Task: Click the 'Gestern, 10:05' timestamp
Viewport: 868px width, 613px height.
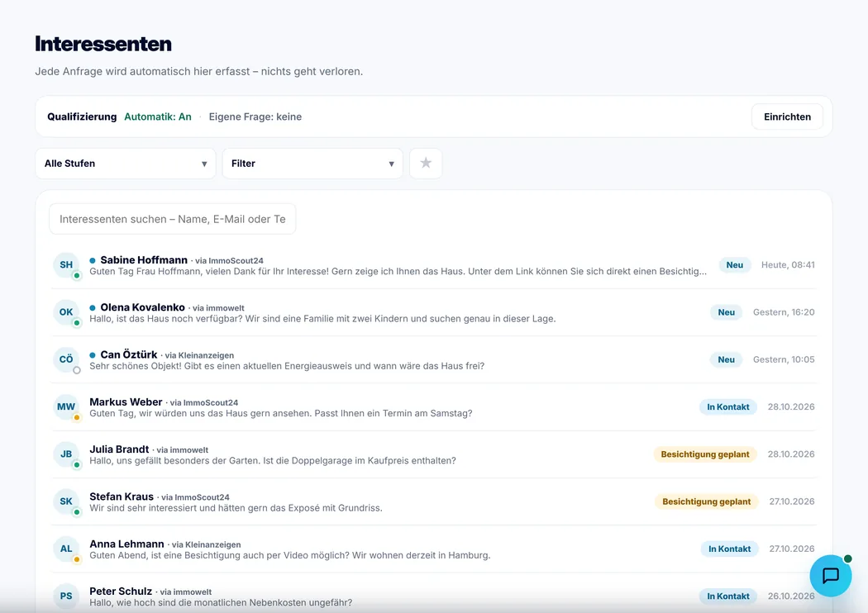Action: click(784, 359)
